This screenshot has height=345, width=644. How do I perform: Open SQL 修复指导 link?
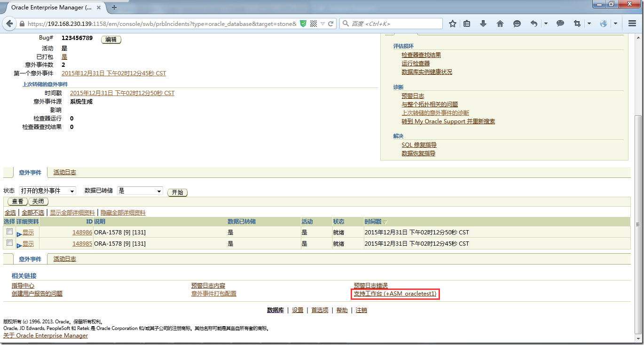pos(419,145)
